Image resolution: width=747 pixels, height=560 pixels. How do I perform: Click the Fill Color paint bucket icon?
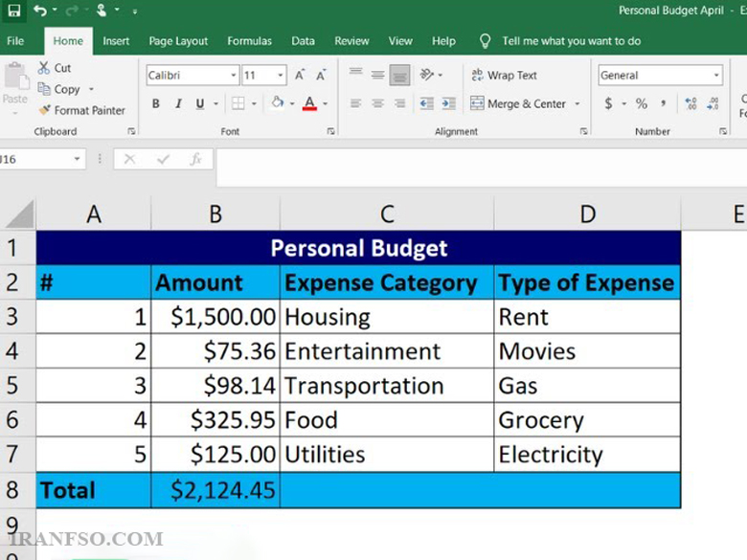click(278, 102)
